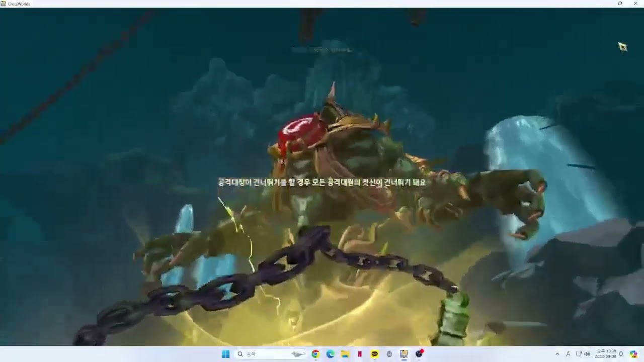Open Microsoft Edge from the taskbar

330,354
